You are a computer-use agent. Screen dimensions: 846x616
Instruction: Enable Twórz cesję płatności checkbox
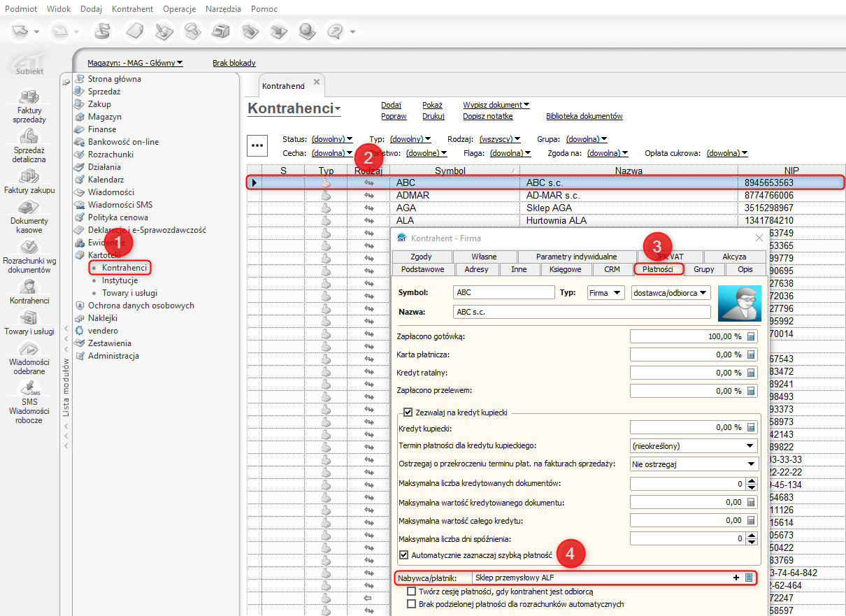(411, 592)
